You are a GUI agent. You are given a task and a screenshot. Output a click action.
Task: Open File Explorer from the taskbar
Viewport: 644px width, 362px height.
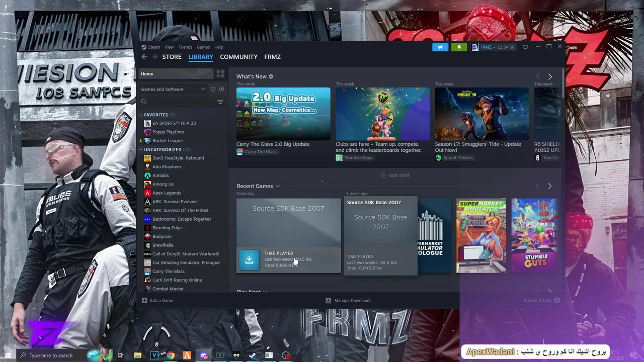137,355
